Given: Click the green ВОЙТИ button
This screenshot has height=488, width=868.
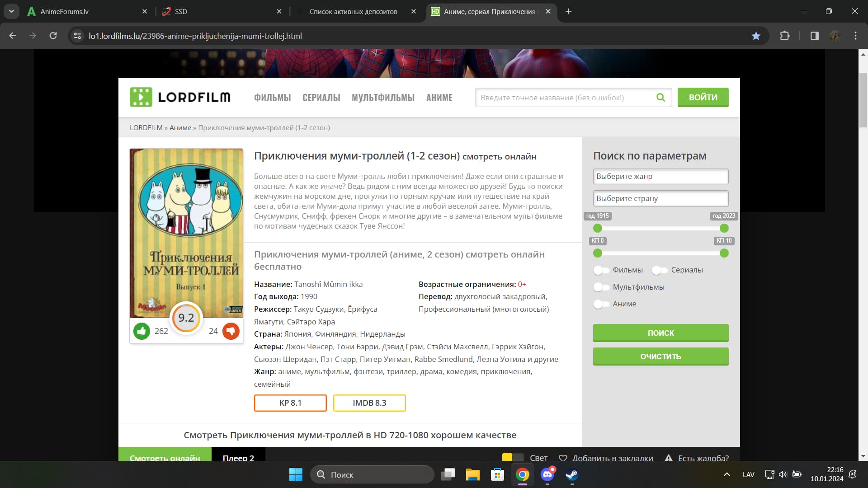Looking at the screenshot, I should pyautogui.click(x=703, y=97).
